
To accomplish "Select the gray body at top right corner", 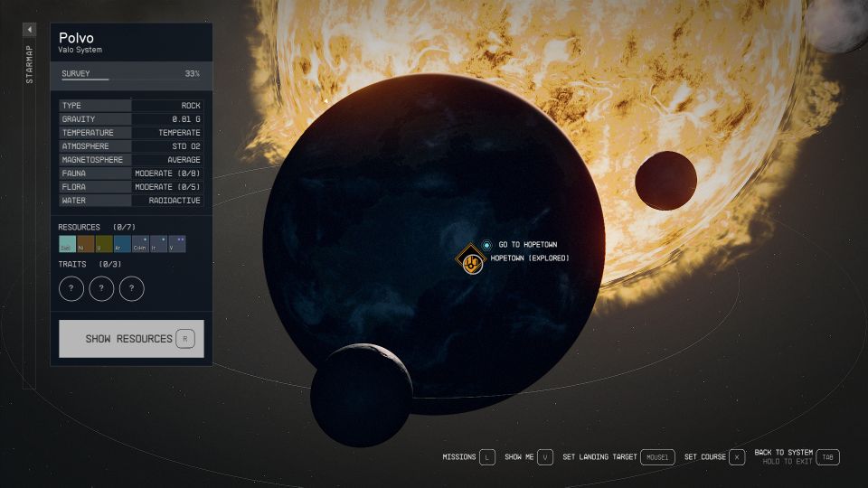I will 839,25.
